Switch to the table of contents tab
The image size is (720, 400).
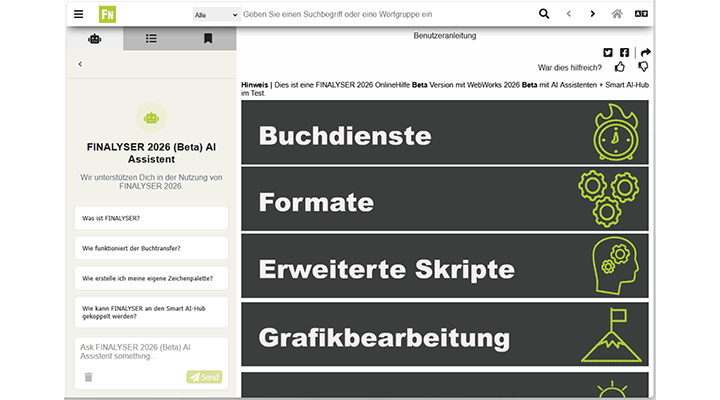[151, 39]
